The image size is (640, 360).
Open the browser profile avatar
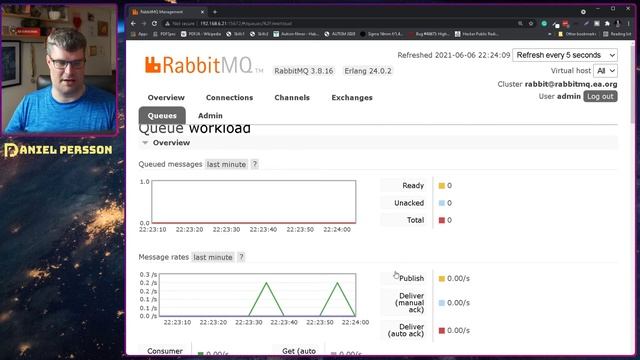(x=618, y=24)
